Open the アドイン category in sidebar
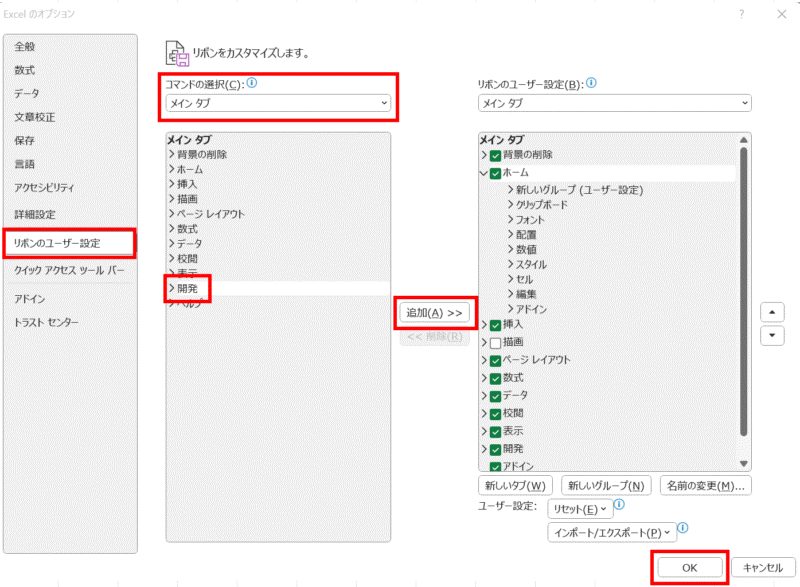 coord(30,299)
